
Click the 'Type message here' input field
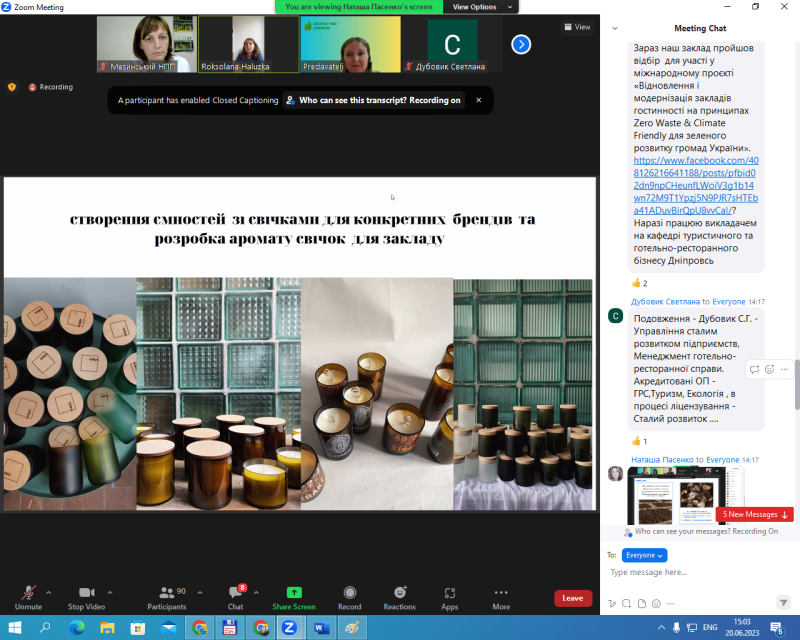click(x=700, y=572)
